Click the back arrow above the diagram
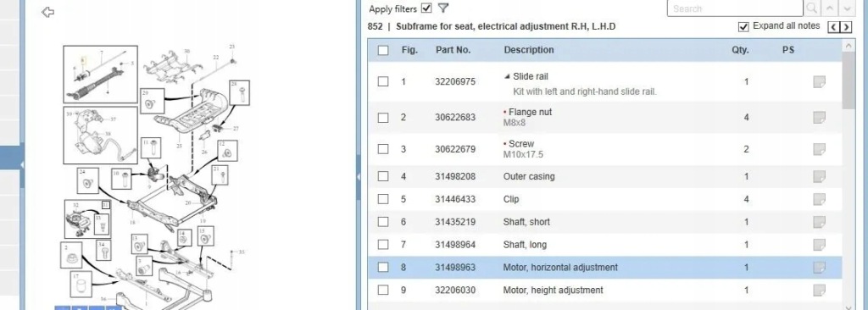868x310 pixels. coord(48,12)
